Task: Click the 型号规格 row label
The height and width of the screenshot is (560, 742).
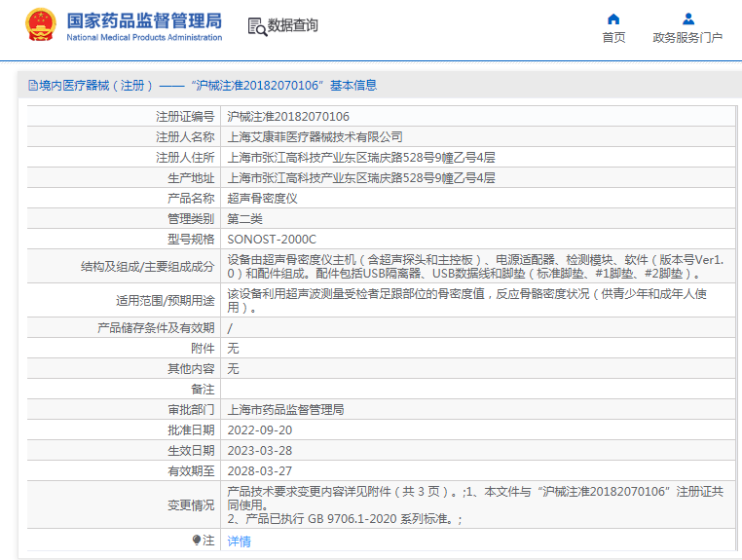Action: coord(191,239)
